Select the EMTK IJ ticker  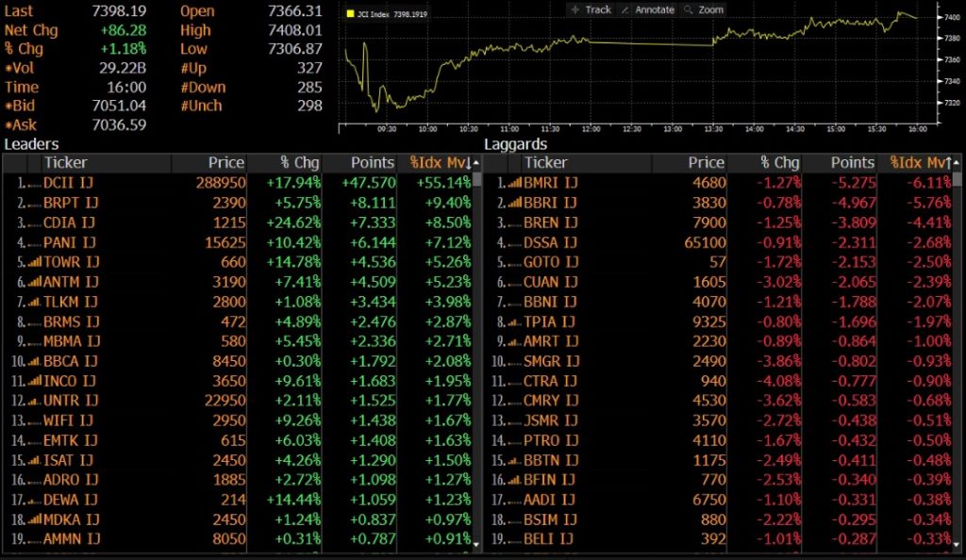71,440
